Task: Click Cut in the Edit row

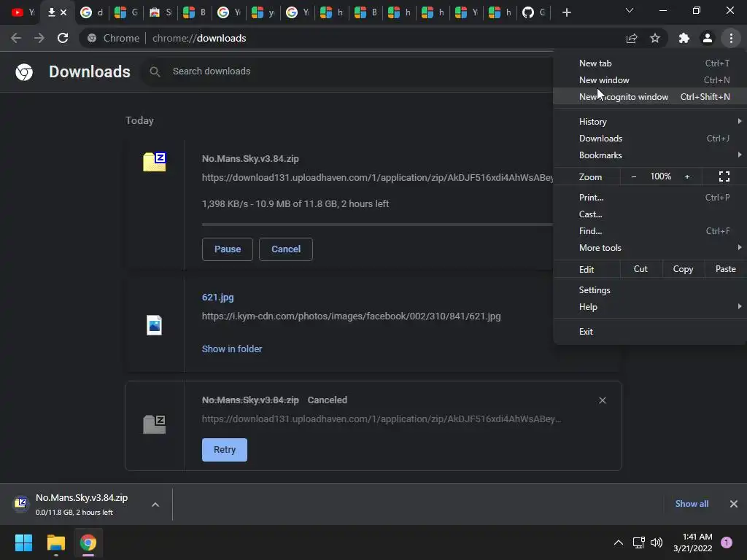Action: tap(640, 269)
